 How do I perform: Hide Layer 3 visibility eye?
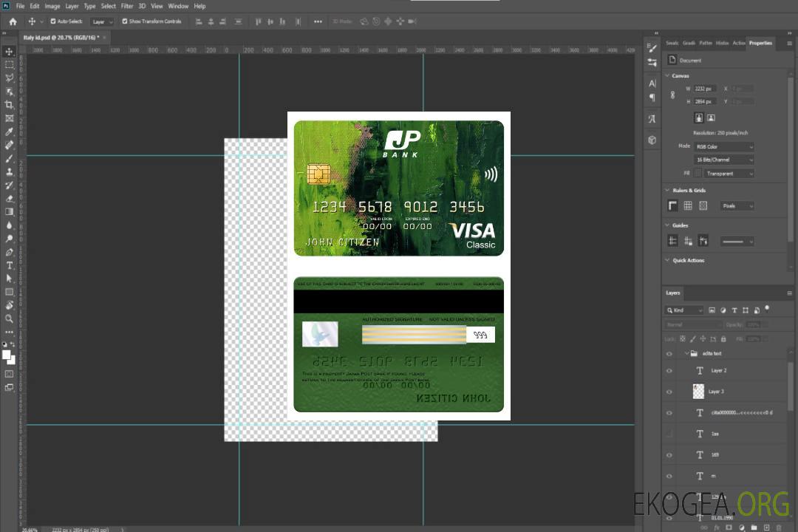[669, 392]
